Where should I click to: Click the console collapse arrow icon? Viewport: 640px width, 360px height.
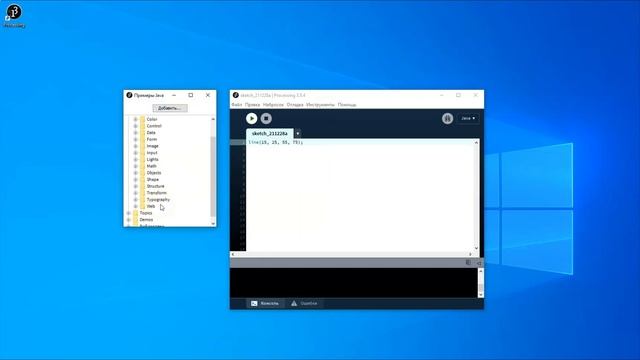478,262
